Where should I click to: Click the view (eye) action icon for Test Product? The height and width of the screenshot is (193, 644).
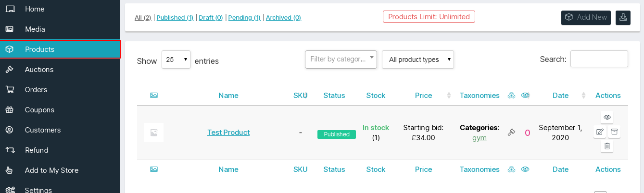(607, 117)
